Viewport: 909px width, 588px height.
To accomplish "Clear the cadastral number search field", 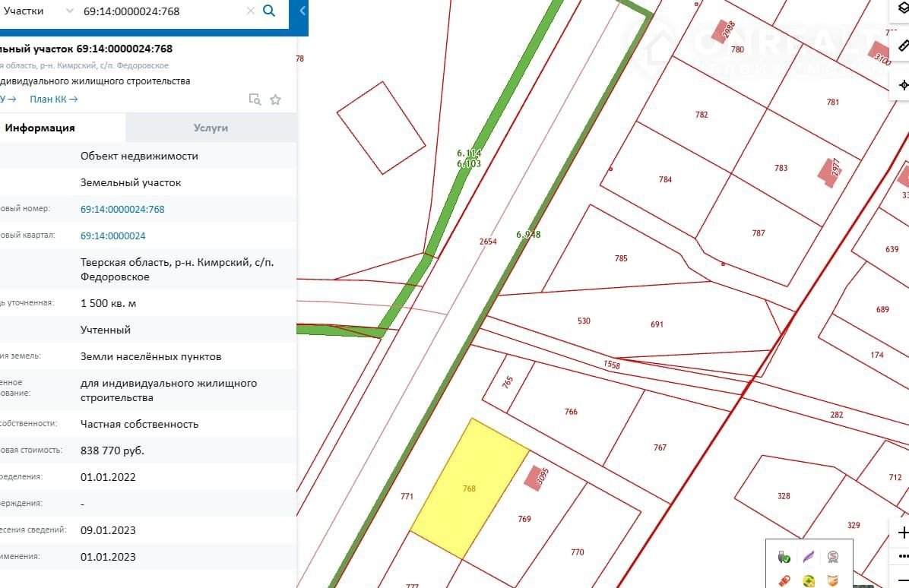I will click(250, 11).
